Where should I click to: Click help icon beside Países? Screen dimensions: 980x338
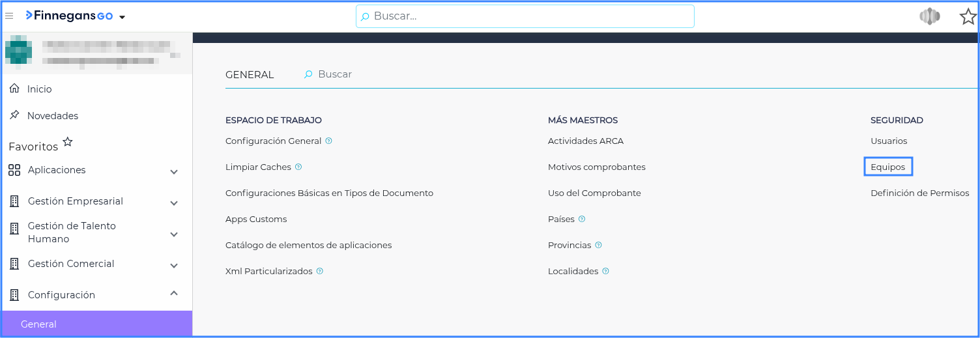point(582,219)
